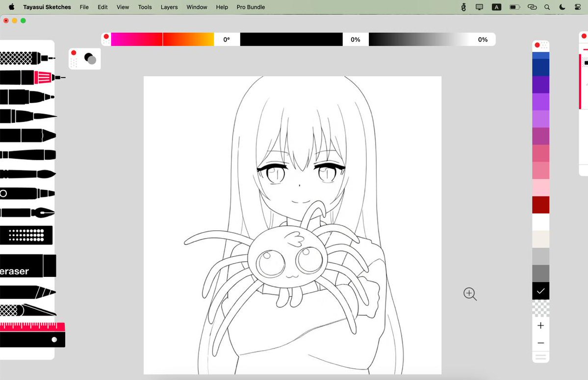
Task: Click the black saturation slider bar
Action: point(291,39)
